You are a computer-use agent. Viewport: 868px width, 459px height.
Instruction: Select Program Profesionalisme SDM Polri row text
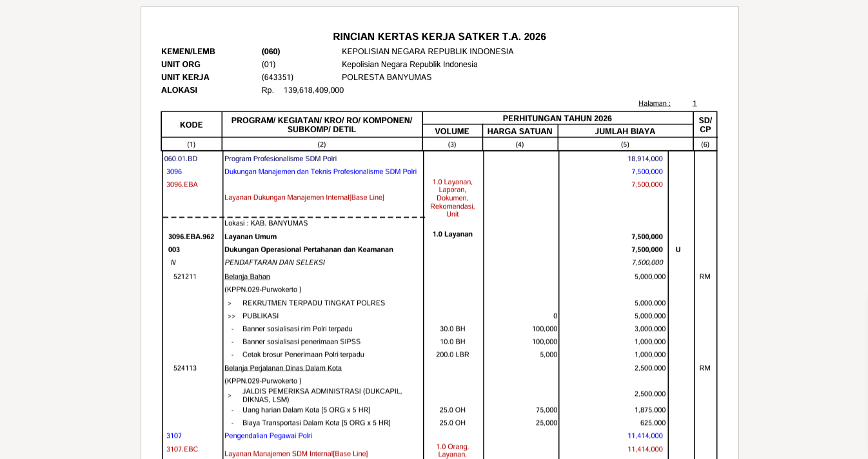point(281,159)
